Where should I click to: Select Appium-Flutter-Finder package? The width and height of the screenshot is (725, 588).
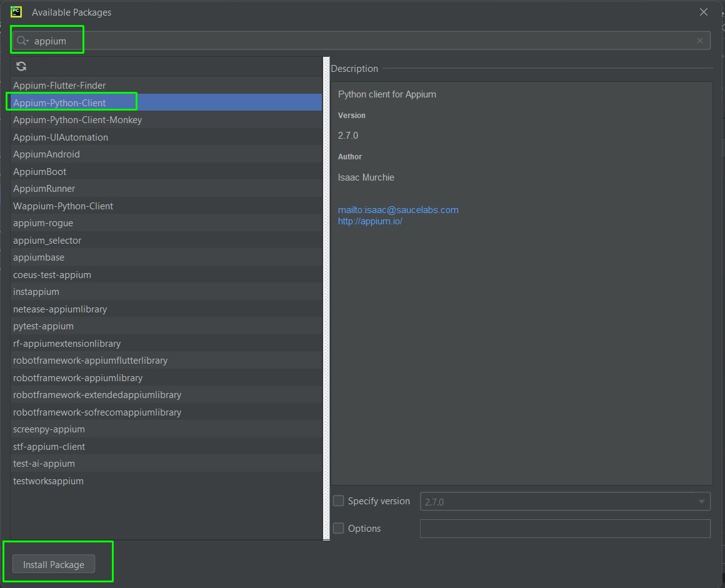coord(166,85)
